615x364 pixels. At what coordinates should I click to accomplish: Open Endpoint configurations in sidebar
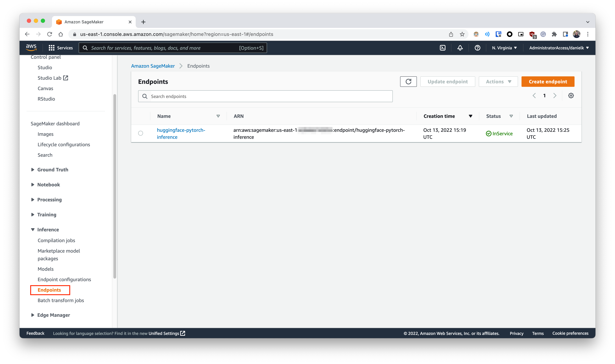tap(64, 279)
